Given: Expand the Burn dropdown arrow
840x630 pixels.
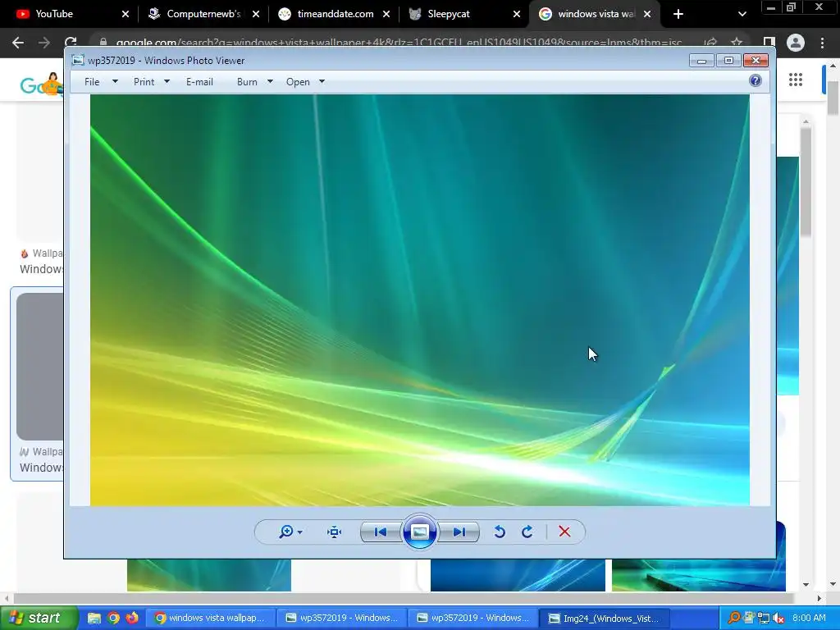Looking at the screenshot, I should coord(270,81).
